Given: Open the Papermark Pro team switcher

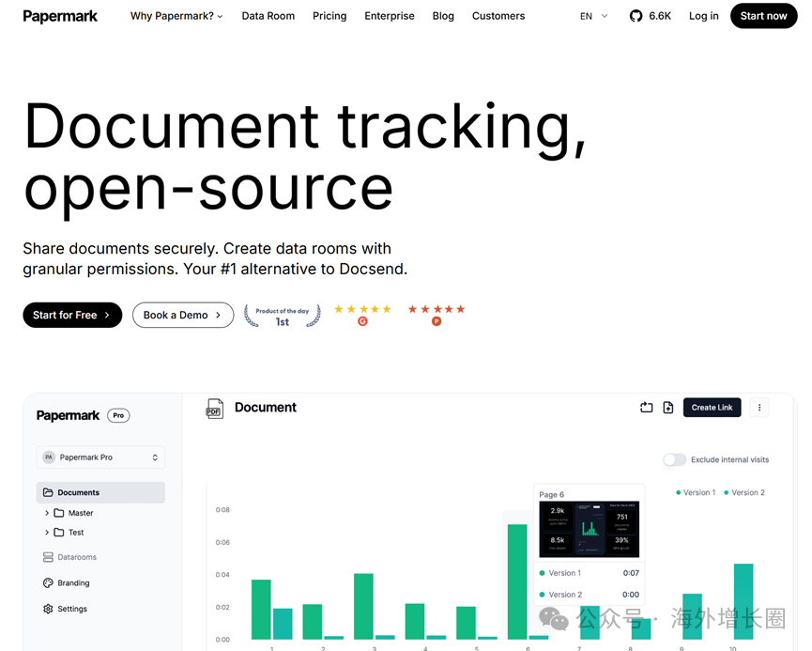Looking at the screenshot, I should [100, 457].
